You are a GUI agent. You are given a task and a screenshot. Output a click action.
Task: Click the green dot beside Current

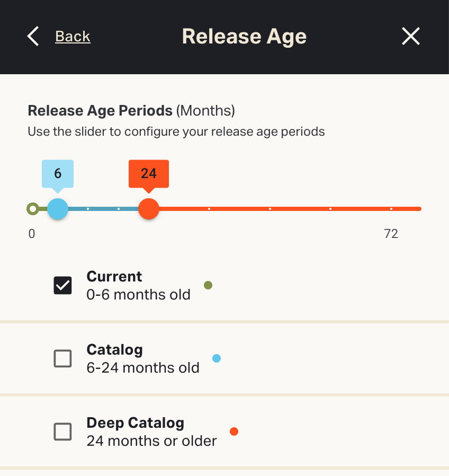208,285
